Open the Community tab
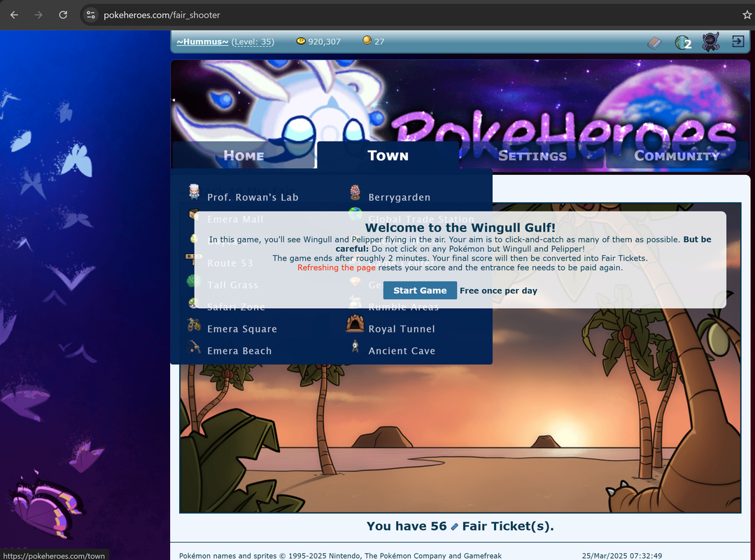 [677, 155]
